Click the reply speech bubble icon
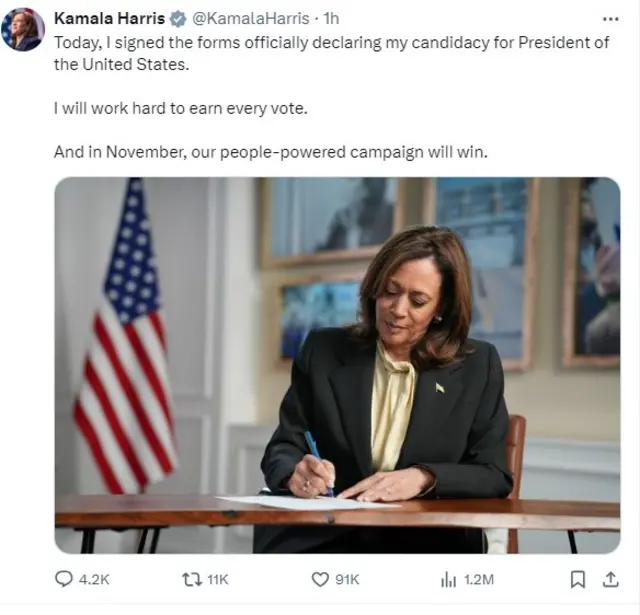This screenshot has height=615, width=640. click(64, 579)
